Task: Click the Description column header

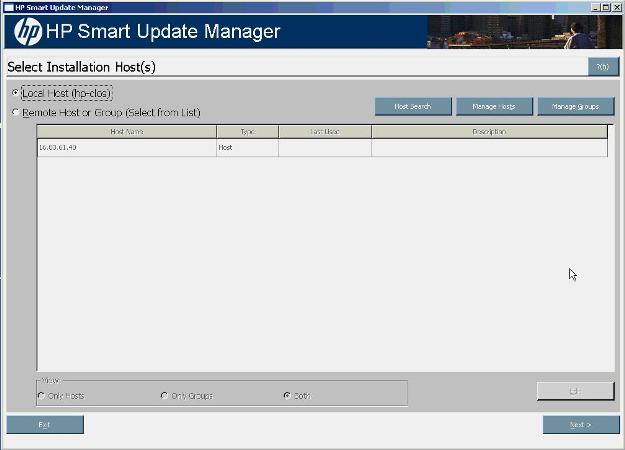Action: [489, 132]
